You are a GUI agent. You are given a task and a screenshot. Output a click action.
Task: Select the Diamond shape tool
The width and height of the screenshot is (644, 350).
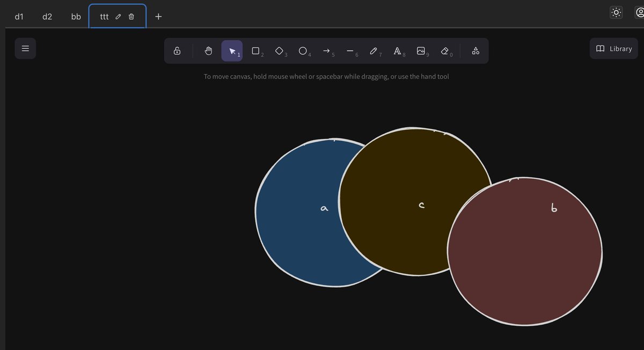tap(280, 51)
